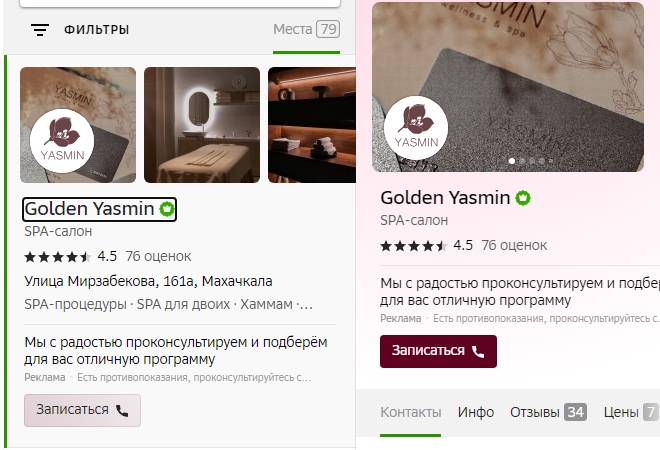
Task: Select the Контакты tab
Action: pyautogui.click(x=411, y=412)
